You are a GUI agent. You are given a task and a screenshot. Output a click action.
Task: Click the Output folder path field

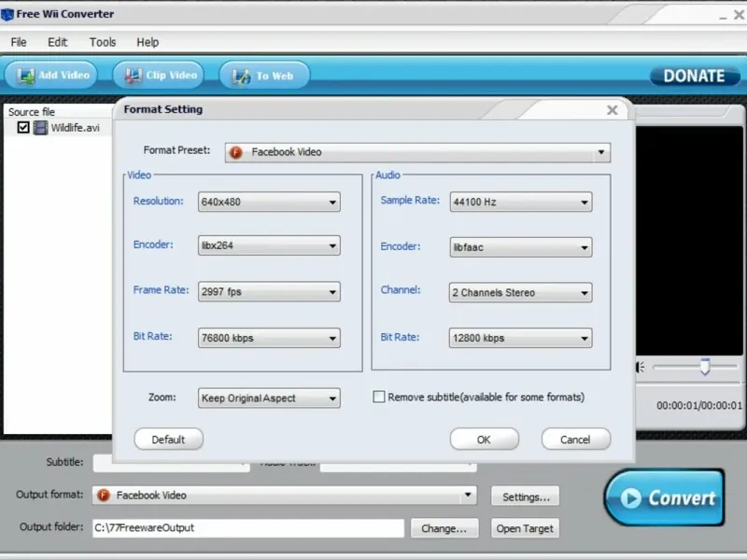(248, 528)
